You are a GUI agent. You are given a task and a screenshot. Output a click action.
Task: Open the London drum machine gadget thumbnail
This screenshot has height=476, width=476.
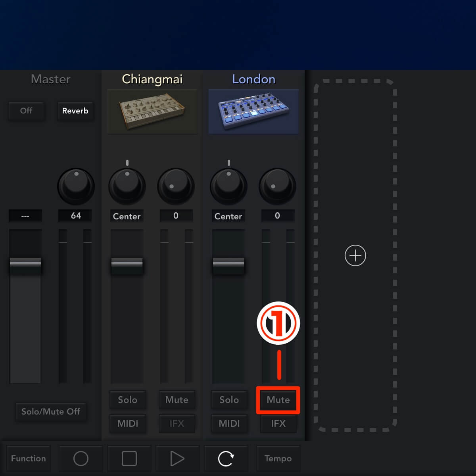tap(253, 111)
